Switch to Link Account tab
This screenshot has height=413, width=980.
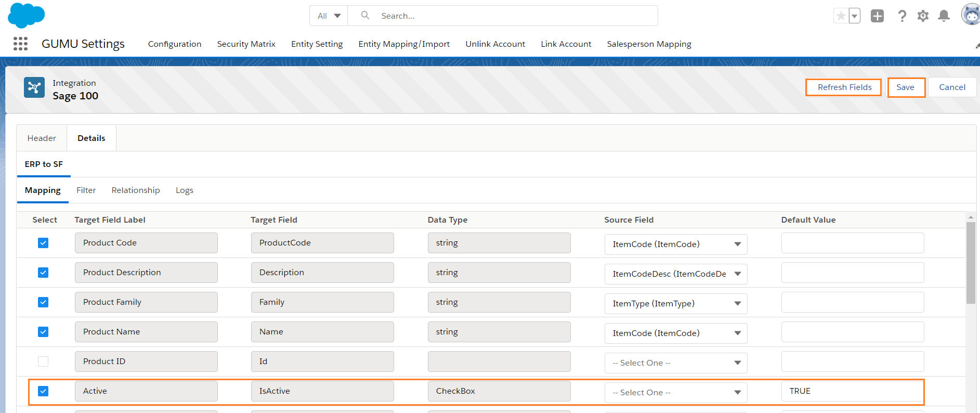click(566, 44)
